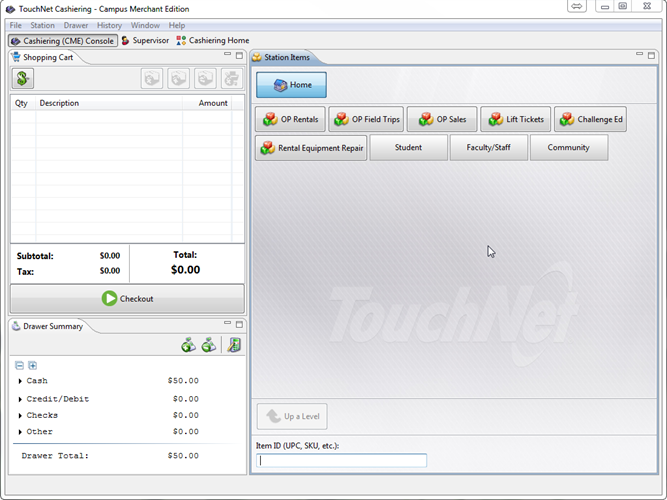Click the second money bag drawer icon

tap(208, 345)
